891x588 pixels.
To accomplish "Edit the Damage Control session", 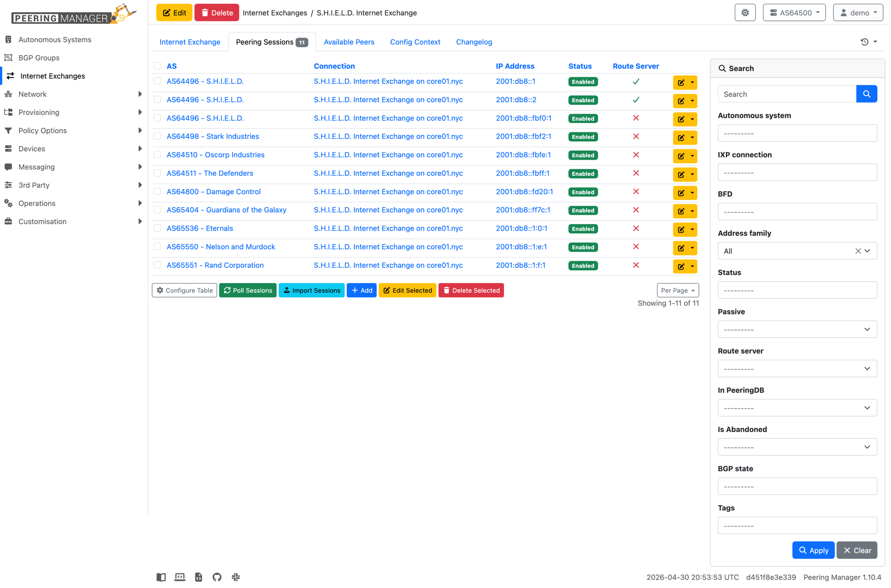I will [x=680, y=193].
